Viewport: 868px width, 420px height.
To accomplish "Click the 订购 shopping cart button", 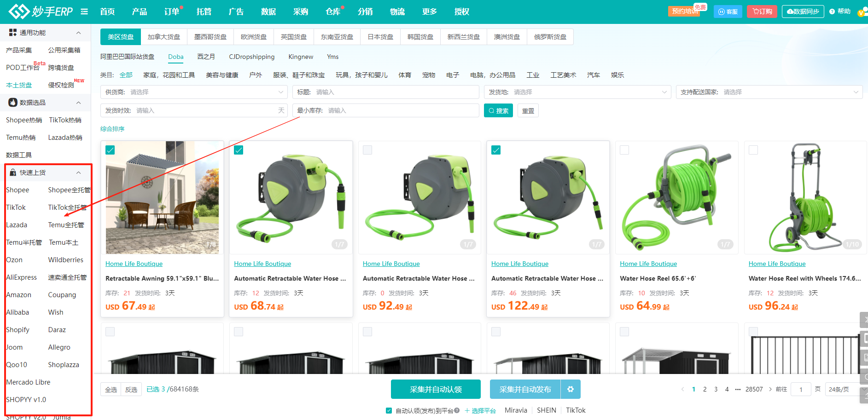I will (x=762, y=12).
